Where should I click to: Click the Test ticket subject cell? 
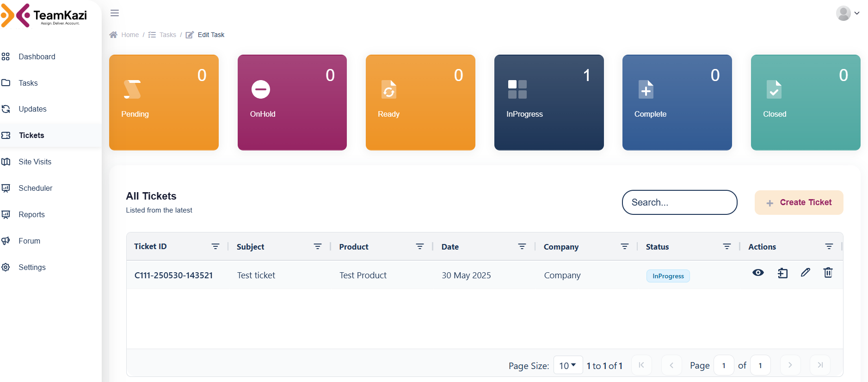(256, 275)
